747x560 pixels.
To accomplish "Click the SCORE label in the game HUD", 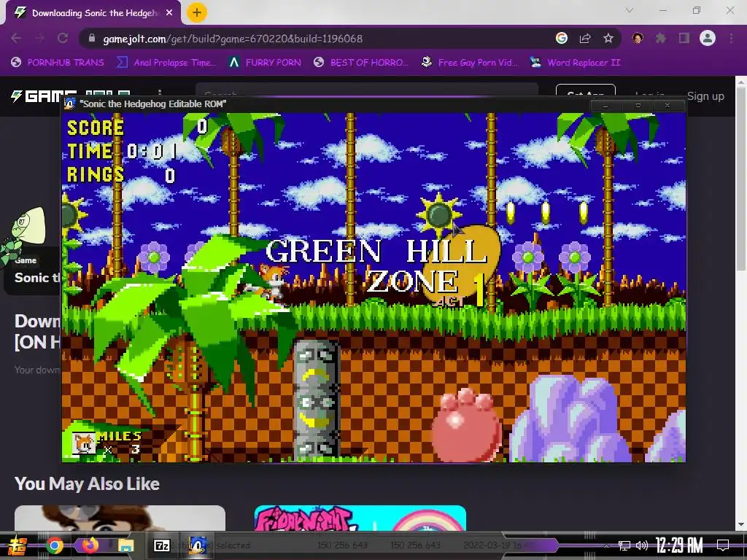I will point(96,128).
